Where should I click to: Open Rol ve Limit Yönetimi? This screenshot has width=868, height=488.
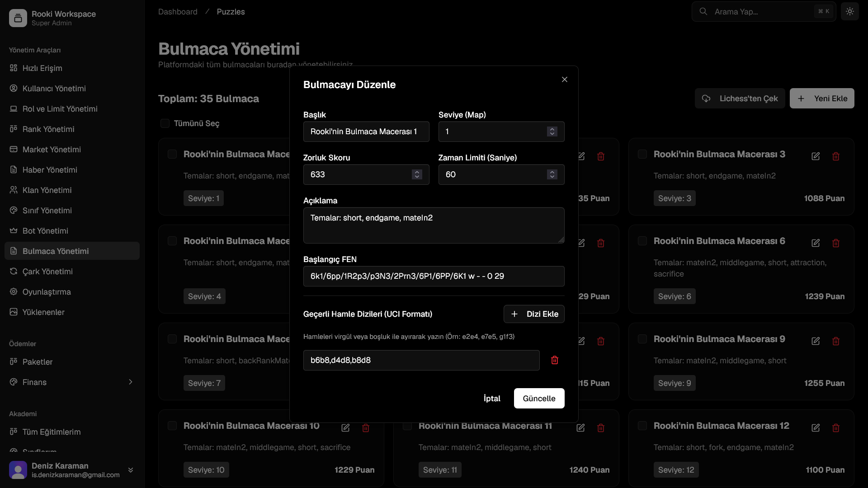click(72, 109)
